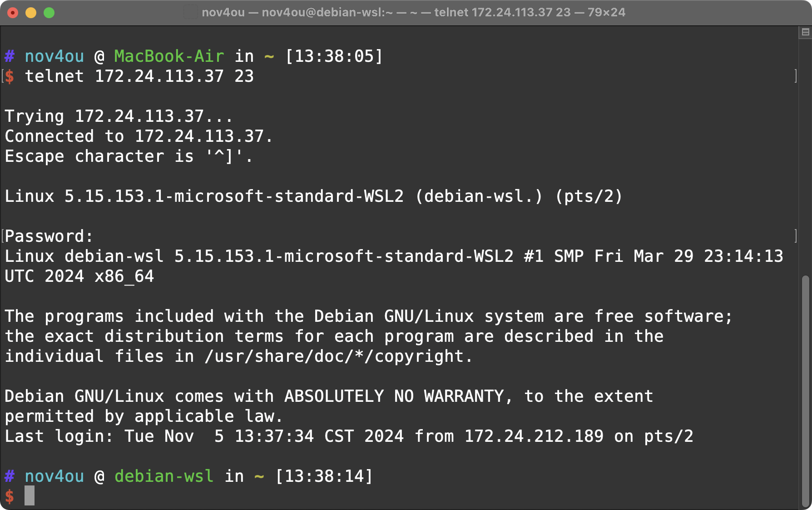Viewport: 812px width, 510px height.
Task: Click the blue # symbol before nov4ou
Action: tap(10, 56)
